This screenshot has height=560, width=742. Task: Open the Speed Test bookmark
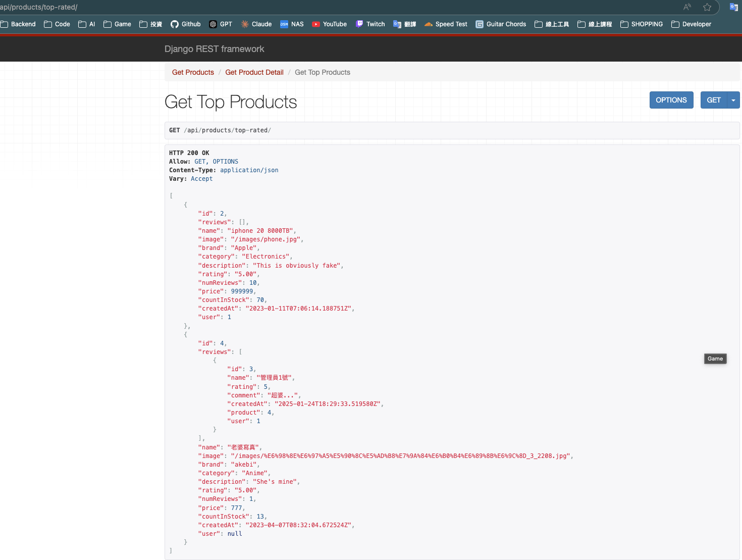[x=446, y=24]
